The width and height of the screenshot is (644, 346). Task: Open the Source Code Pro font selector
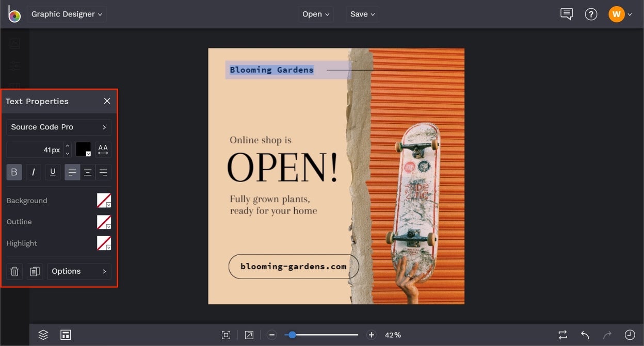(x=58, y=127)
